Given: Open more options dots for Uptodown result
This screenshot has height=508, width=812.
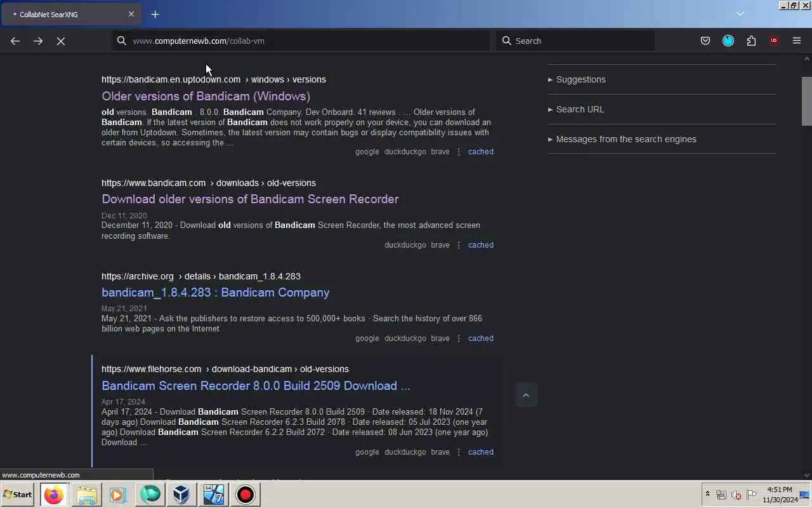Looking at the screenshot, I should (x=459, y=152).
